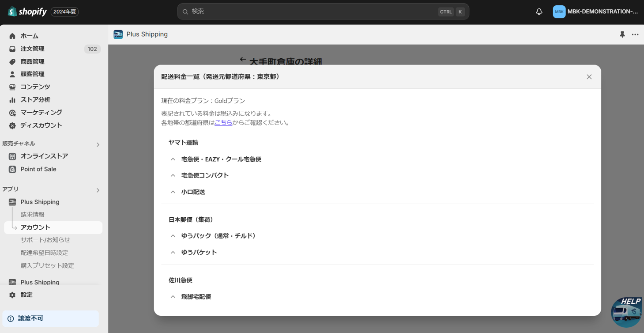Pin the Plus Shipping app
The width and height of the screenshot is (644, 333).
[622, 34]
